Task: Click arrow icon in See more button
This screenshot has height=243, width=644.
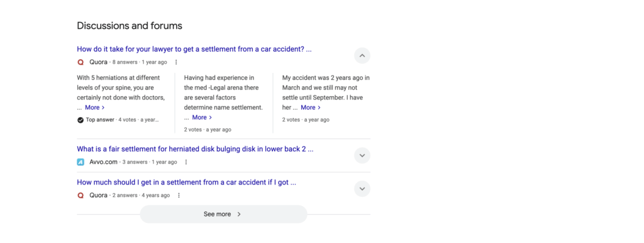Action: point(239,214)
